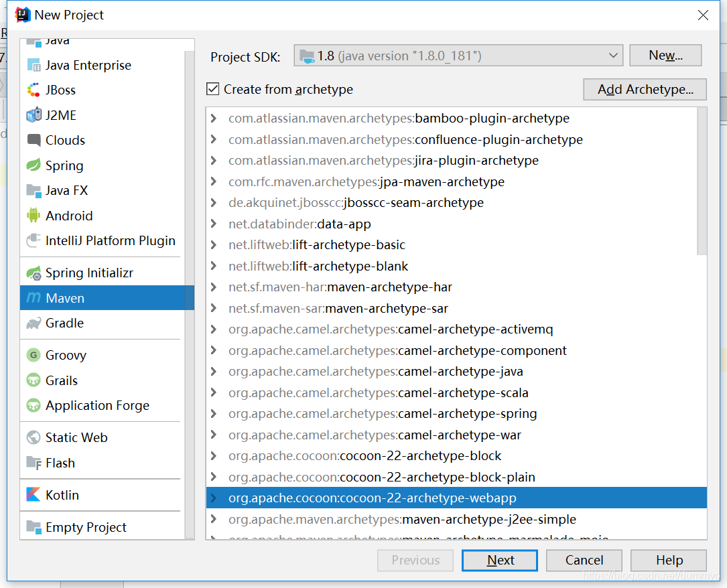Expand bamboo-plugin-archetype entry
This screenshot has height=588, width=727.
point(213,118)
